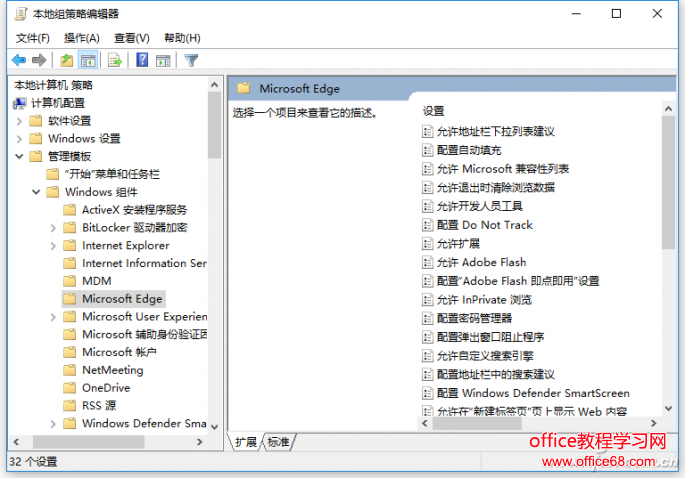The height and width of the screenshot is (478, 685).
Task: Expand the 软件设置 node
Action: tap(19, 121)
